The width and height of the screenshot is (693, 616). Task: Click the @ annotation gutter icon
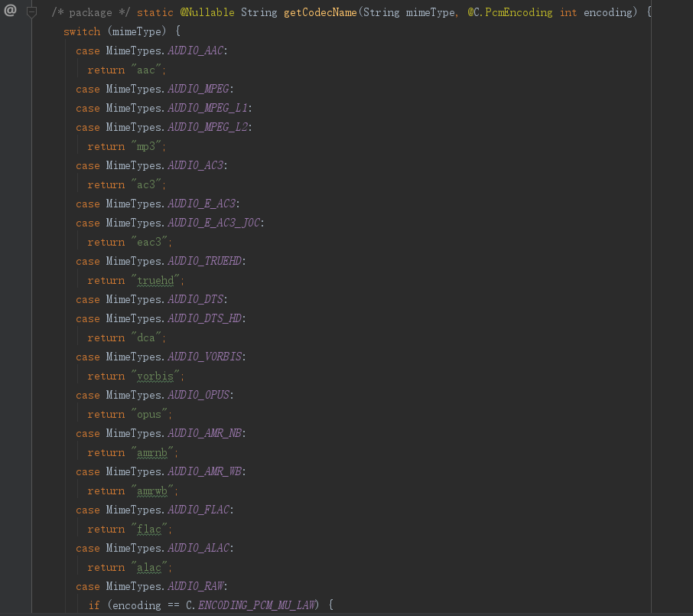click(10, 10)
